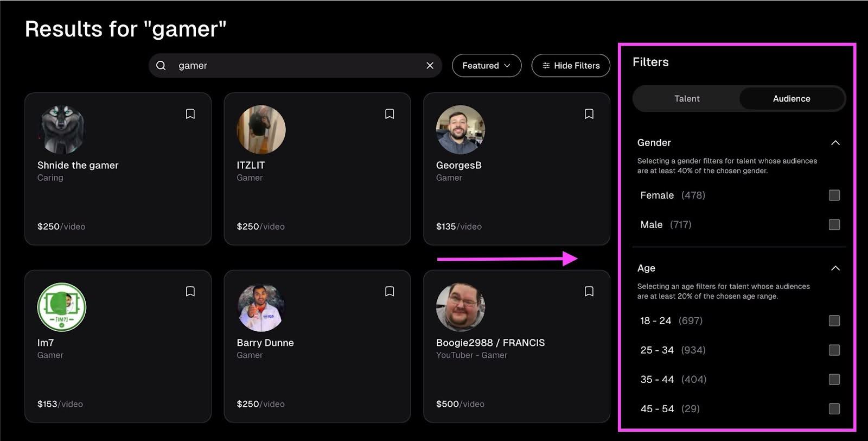This screenshot has height=441, width=868.
Task: Click the YouTuber - Gamer label
Action: [x=472, y=355]
